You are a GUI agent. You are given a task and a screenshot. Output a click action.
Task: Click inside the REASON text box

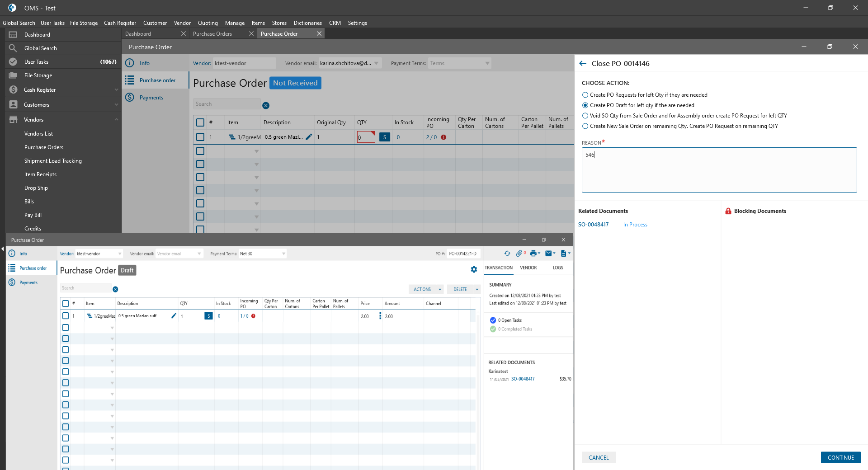click(x=719, y=170)
